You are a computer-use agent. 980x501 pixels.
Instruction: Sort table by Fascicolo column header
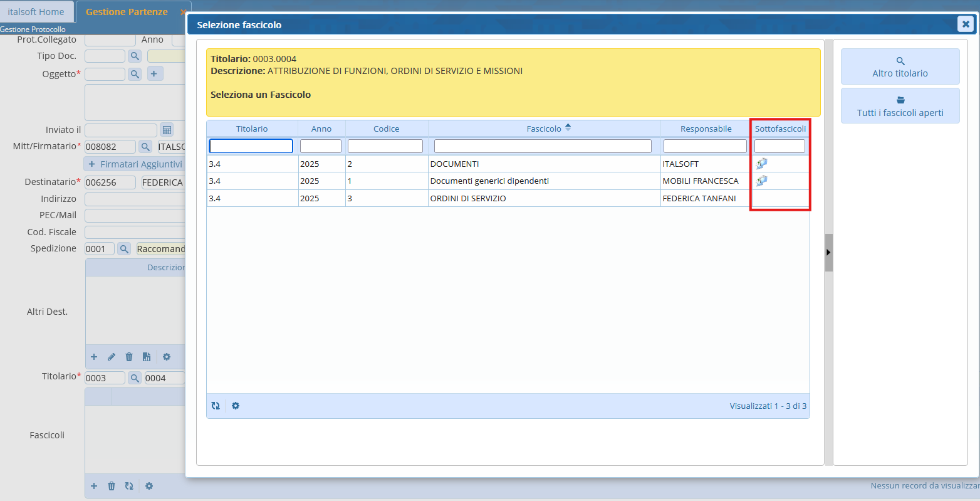coord(544,129)
